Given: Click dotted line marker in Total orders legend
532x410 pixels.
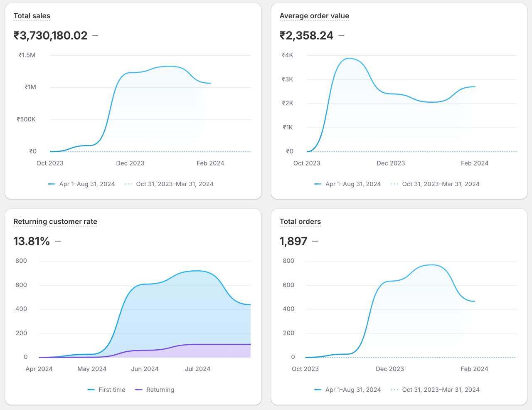Looking at the screenshot, I should 394,390.
